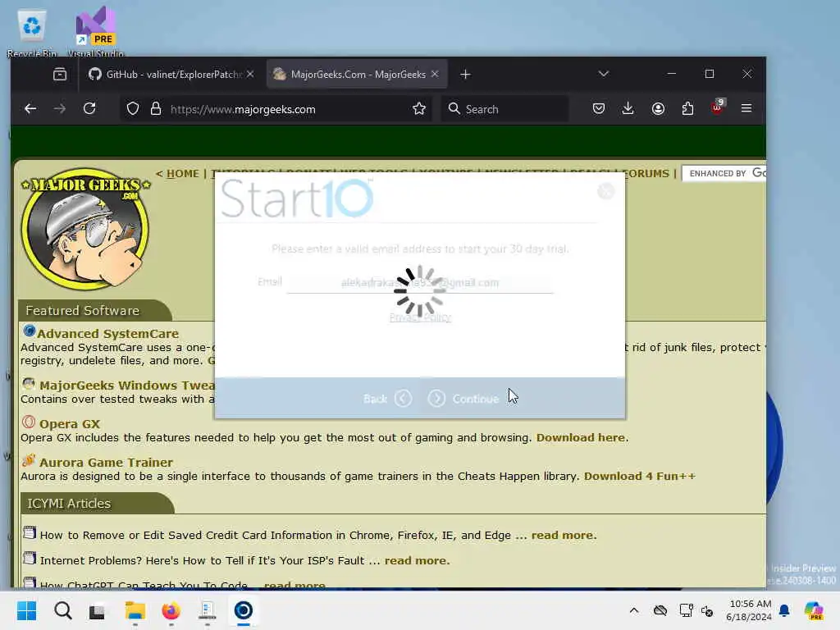Click the tracking protection shield icon
This screenshot has width=840, height=630.
point(133,109)
